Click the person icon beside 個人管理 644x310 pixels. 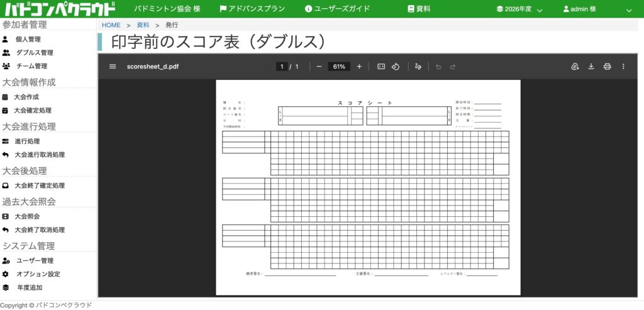click(5, 40)
